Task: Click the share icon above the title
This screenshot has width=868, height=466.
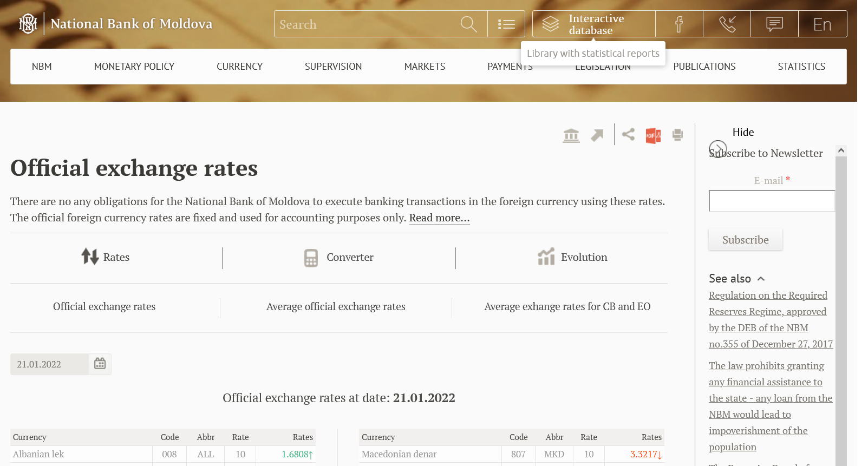Action: point(628,134)
